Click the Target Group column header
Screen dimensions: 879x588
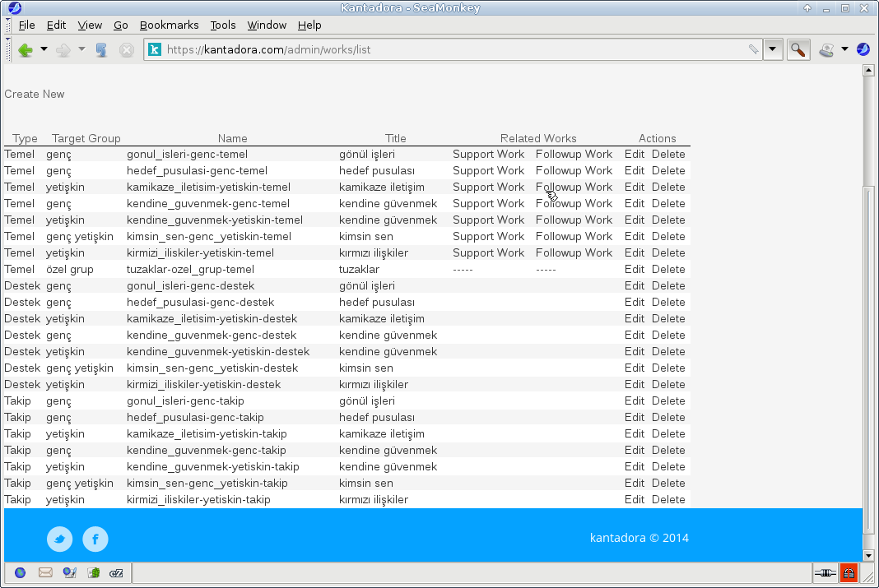coord(86,138)
